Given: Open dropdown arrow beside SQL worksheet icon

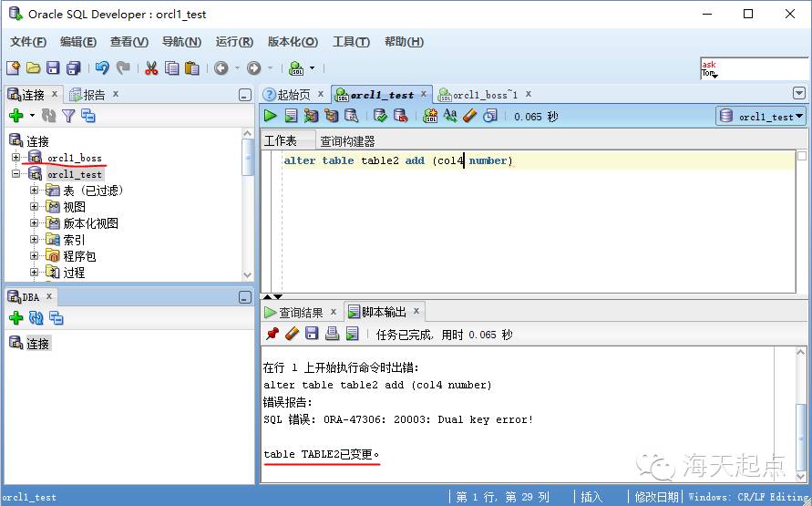Looking at the screenshot, I should coord(312,67).
